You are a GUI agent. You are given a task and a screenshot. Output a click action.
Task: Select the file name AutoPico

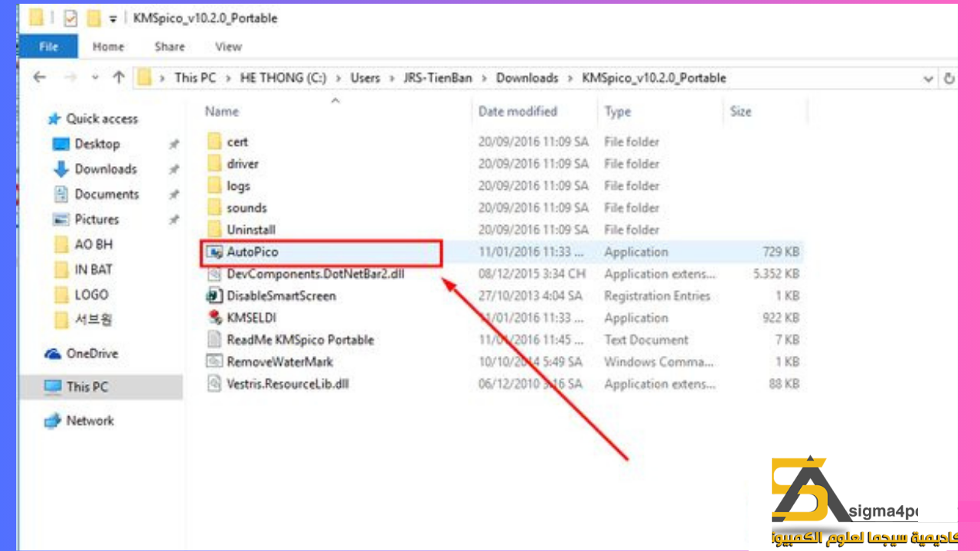coord(252,252)
